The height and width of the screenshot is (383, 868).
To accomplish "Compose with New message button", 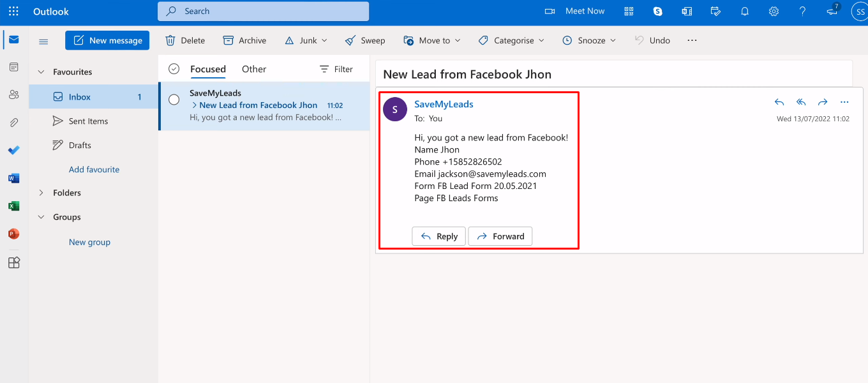I will click(107, 40).
